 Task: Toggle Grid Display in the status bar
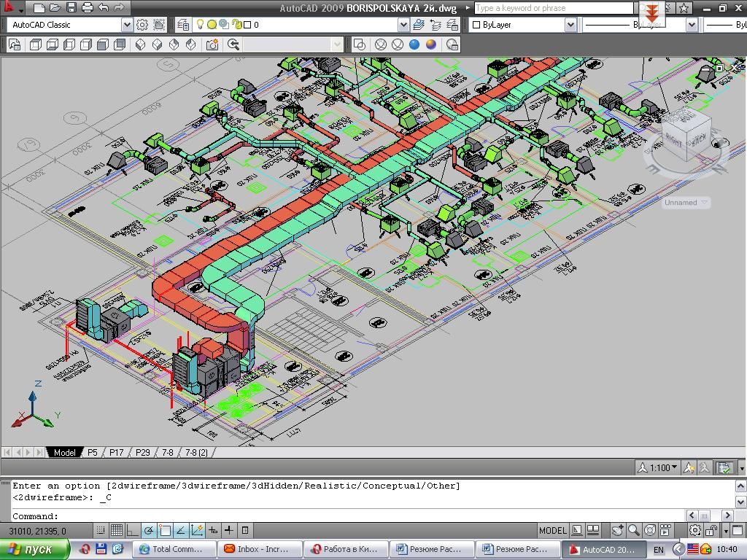pos(117,530)
